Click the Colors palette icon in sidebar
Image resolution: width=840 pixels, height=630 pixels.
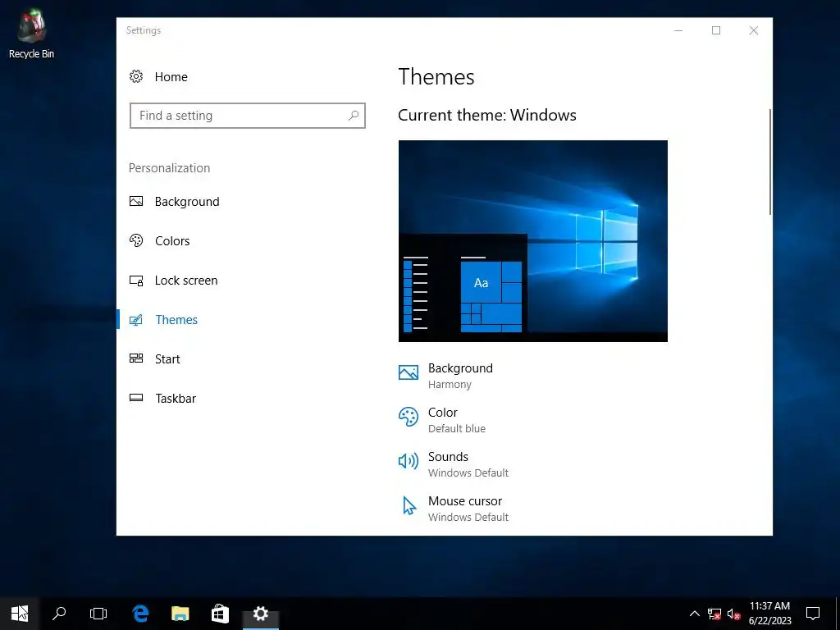(x=136, y=240)
